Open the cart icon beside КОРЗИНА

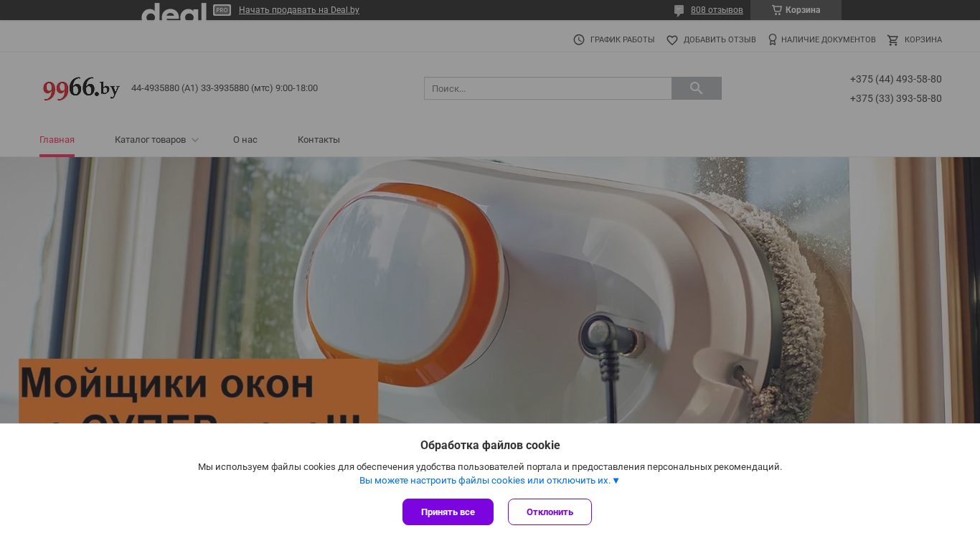coord(893,40)
